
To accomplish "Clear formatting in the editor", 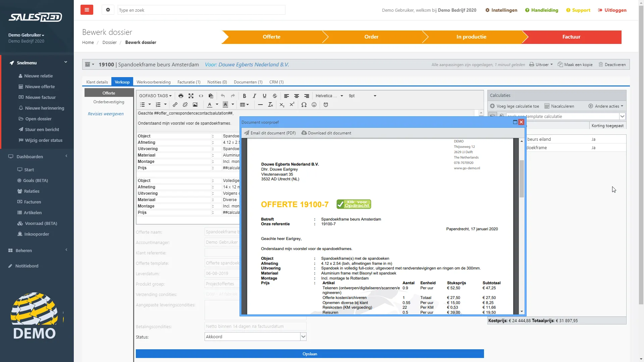I will click(x=270, y=105).
